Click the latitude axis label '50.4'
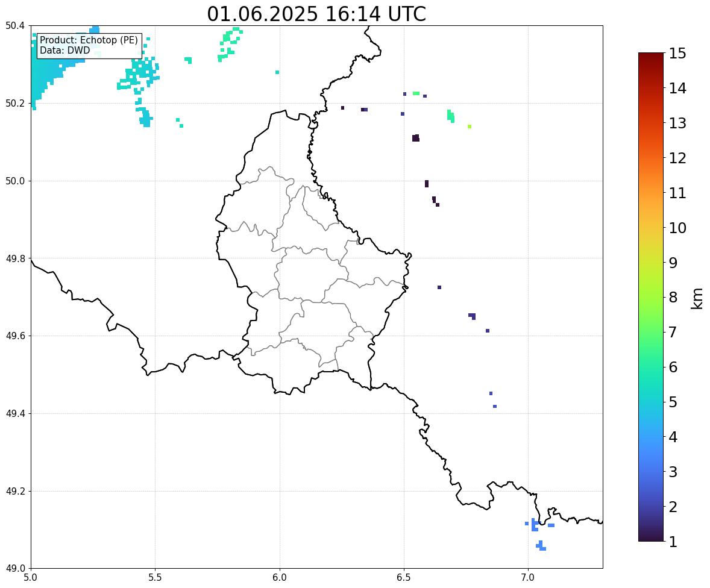Image resolution: width=710 pixels, height=588 pixels. [15, 26]
